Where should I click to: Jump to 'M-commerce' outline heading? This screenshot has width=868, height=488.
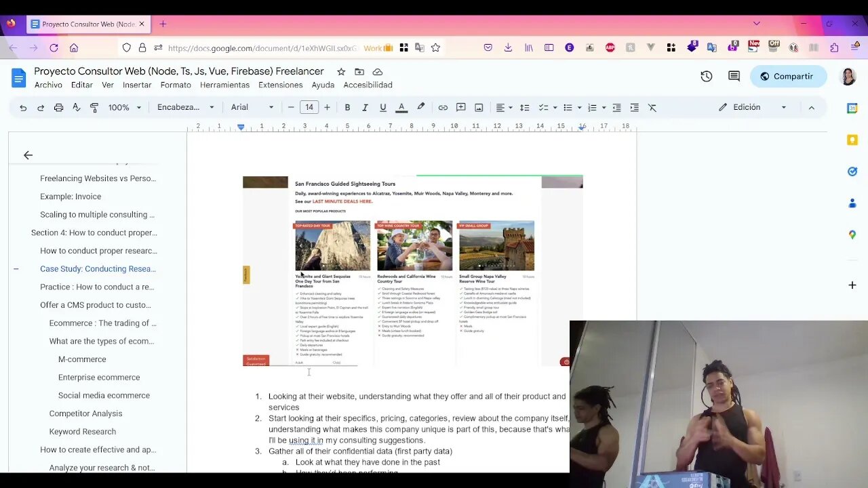point(82,359)
